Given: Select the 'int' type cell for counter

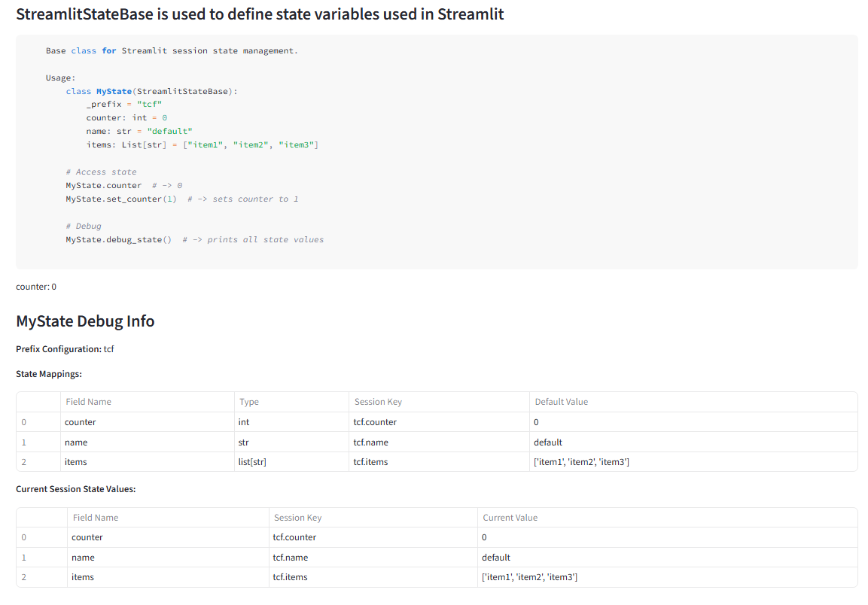Looking at the screenshot, I should tap(292, 422).
